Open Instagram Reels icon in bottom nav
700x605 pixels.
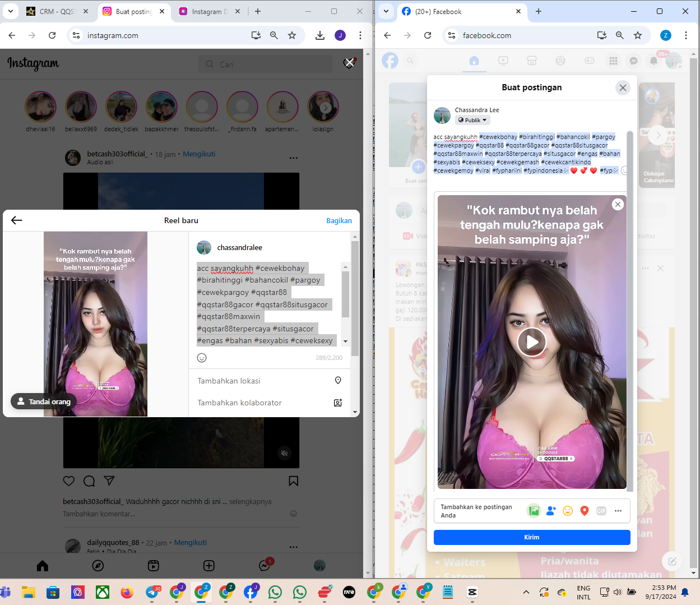154,566
